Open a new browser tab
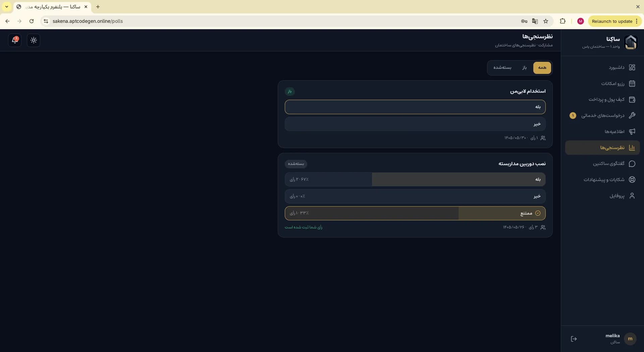This screenshot has width=644, height=352. (98, 7)
